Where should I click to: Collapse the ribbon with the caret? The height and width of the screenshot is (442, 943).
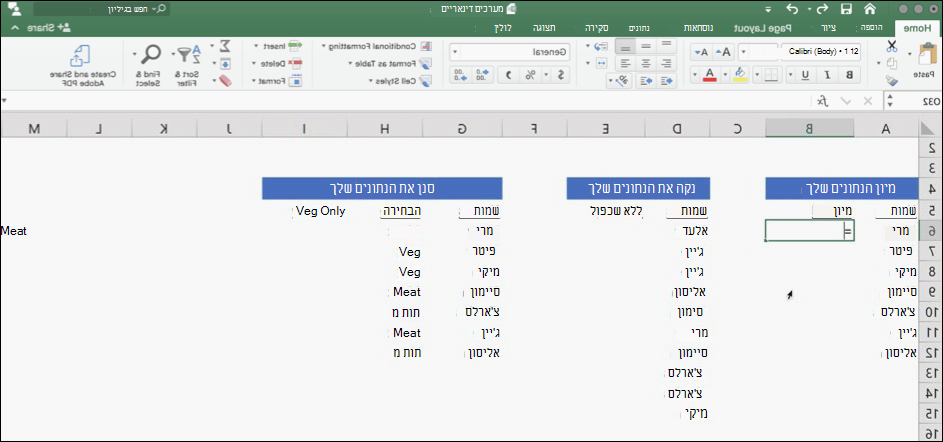[14, 28]
